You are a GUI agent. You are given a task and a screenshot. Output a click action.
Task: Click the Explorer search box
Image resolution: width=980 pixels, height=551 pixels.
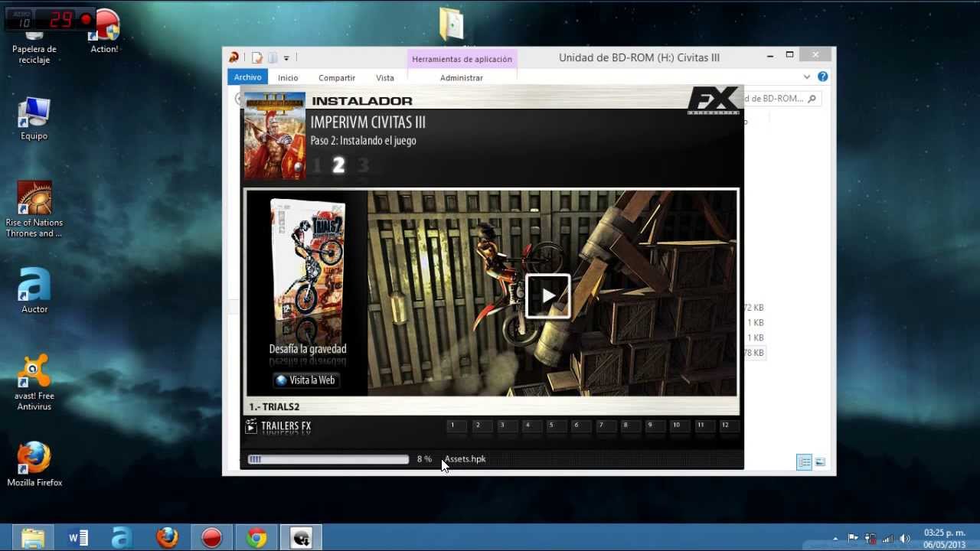coord(781,99)
